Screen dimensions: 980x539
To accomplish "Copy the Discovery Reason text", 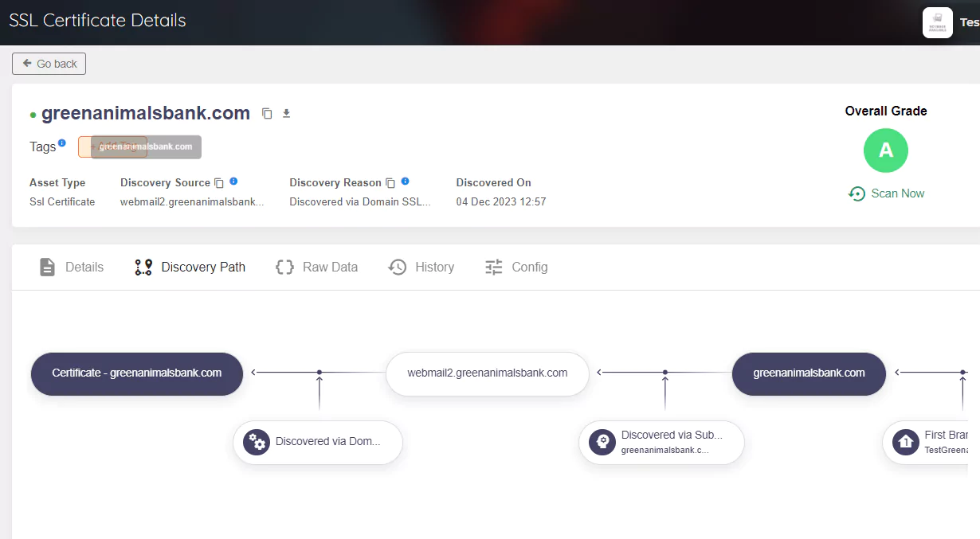I will coord(390,183).
